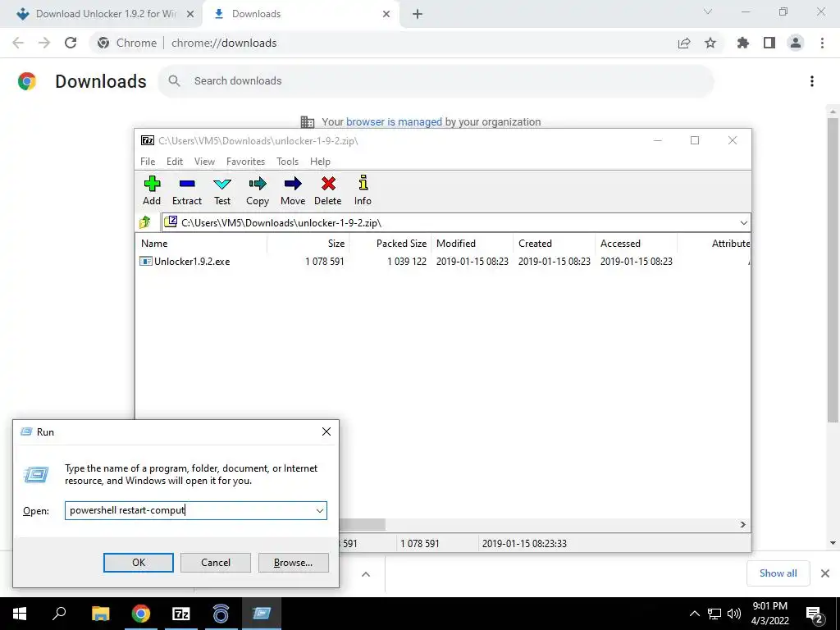Sort by the Name column header

(202, 243)
